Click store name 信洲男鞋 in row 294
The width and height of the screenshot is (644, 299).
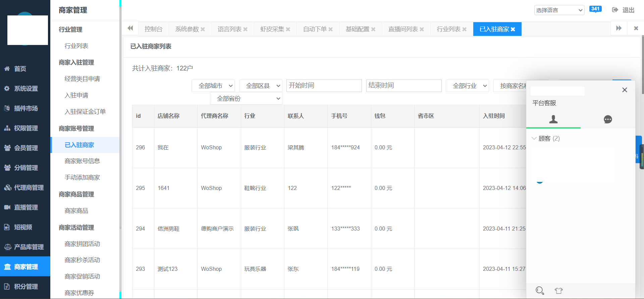pos(168,229)
